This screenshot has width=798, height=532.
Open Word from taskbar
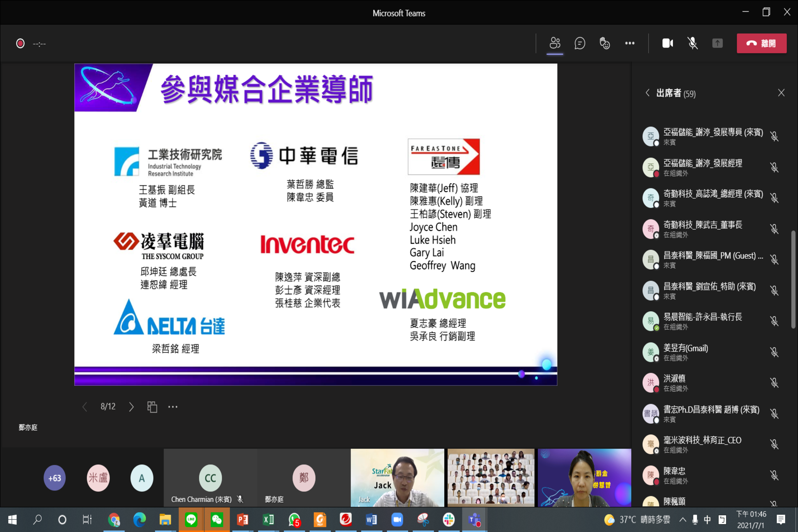(x=371, y=520)
